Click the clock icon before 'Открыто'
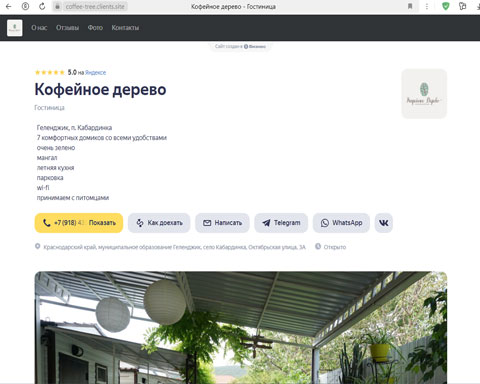480x384 pixels. click(318, 246)
